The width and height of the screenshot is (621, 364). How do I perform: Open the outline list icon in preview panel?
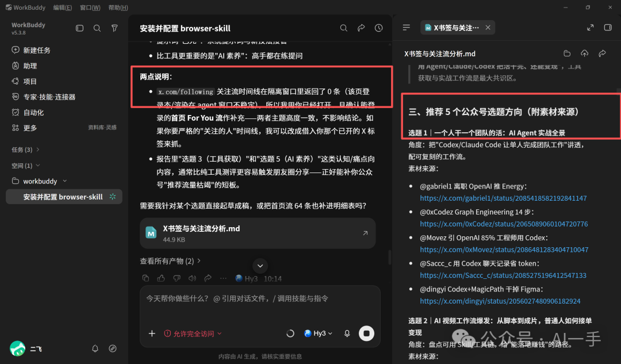point(407,28)
